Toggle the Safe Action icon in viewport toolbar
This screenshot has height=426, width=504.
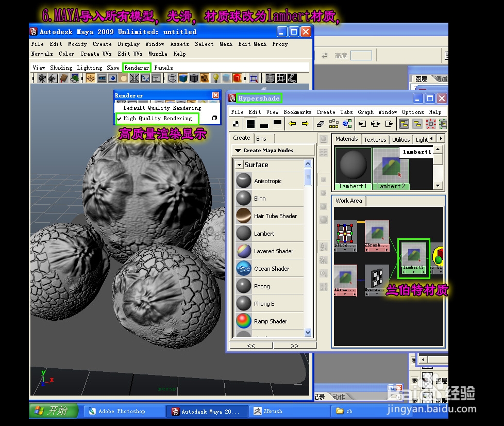pyautogui.click(x=145, y=78)
